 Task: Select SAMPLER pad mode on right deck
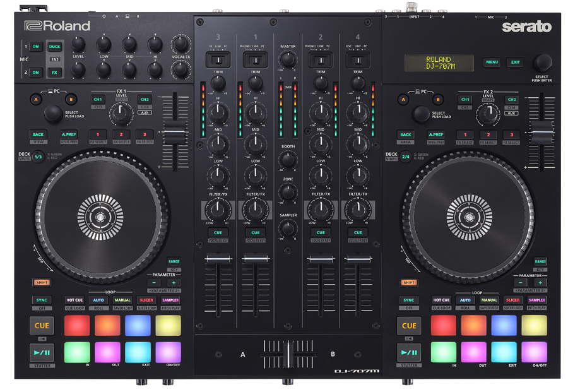coord(537,300)
